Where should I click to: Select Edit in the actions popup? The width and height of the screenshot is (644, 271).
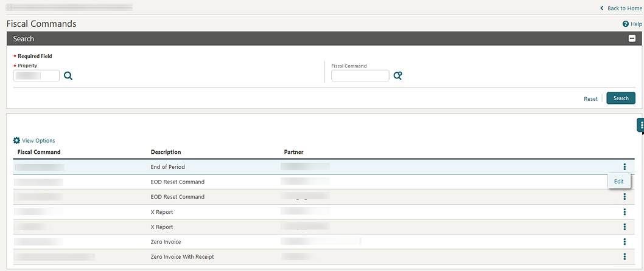coord(618,181)
